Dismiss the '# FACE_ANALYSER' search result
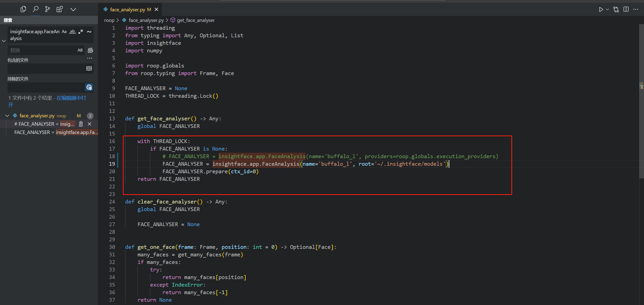The height and width of the screenshot is (305, 644). pyautogui.click(x=89, y=124)
